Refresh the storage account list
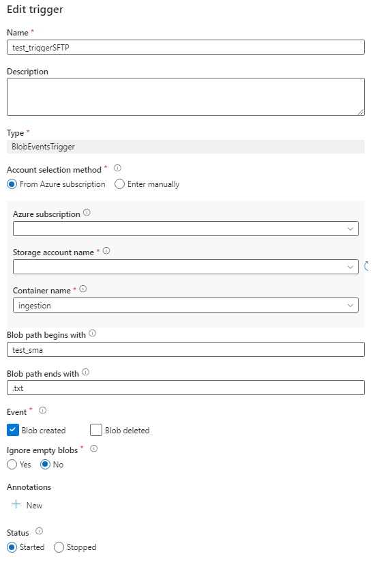 (x=367, y=266)
